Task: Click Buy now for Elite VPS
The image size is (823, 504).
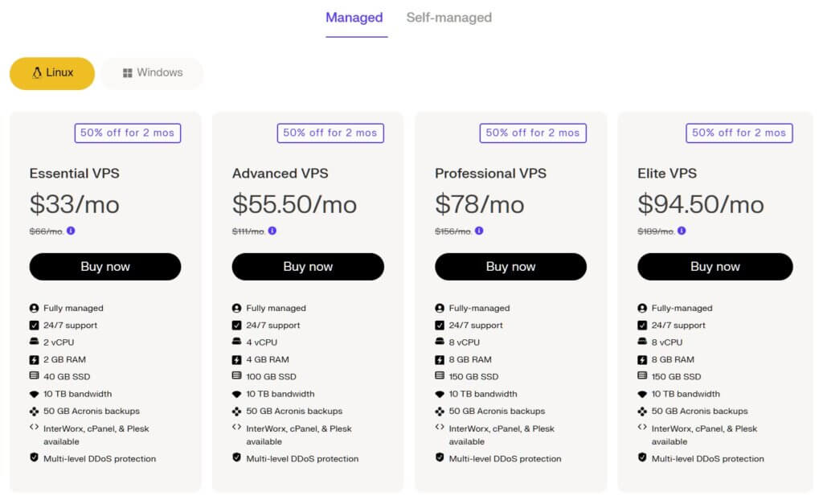Action: click(714, 267)
